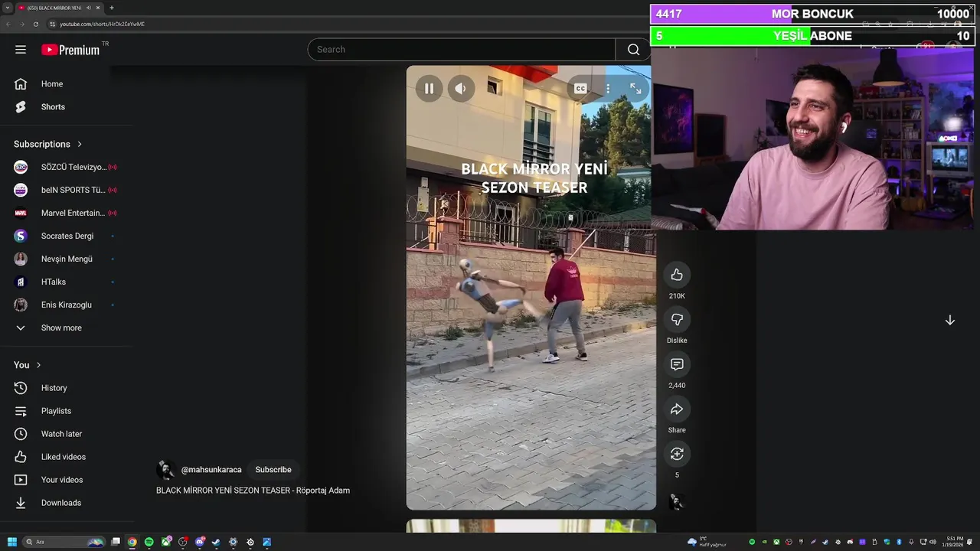Viewport: 980px width, 551px height.
Task: Reload the page in Chrome
Action: (x=35, y=24)
